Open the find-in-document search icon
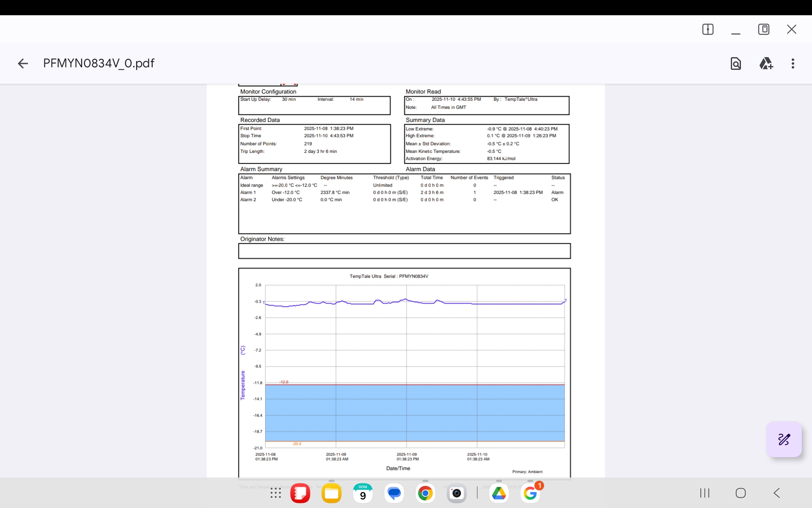 click(735, 63)
